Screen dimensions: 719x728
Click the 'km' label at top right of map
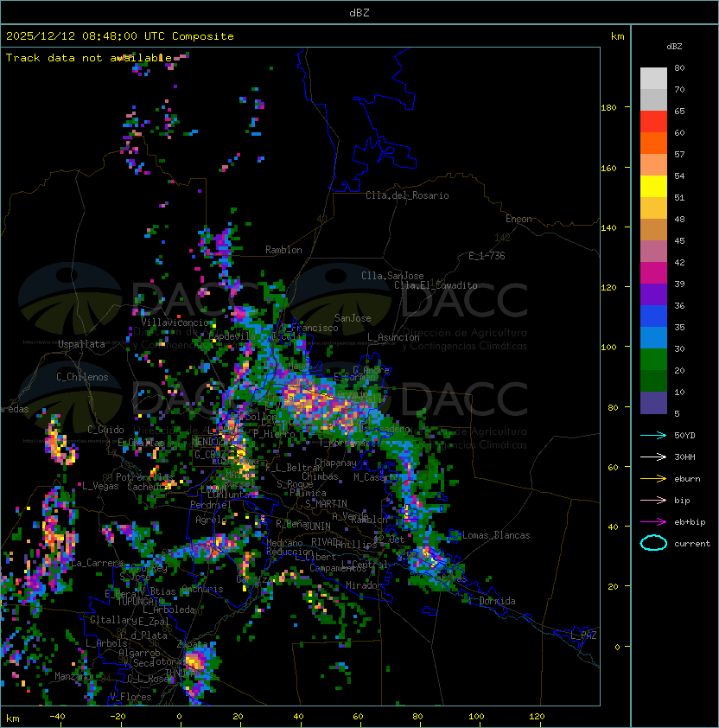(617, 36)
